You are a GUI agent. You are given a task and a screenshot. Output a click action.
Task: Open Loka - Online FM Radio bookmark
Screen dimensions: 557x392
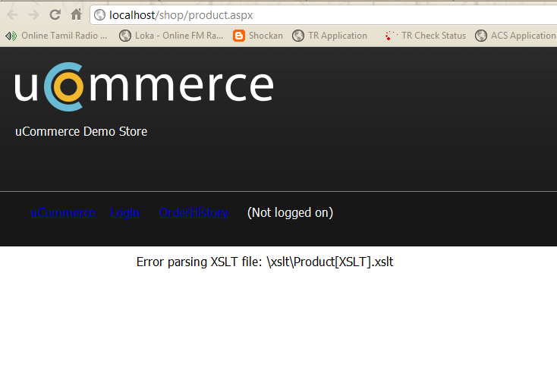(172, 36)
